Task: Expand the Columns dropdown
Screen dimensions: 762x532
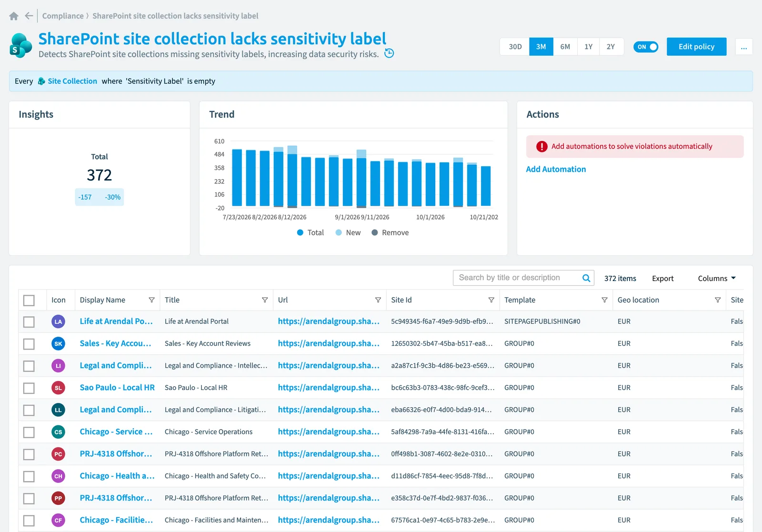Action: pos(717,278)
